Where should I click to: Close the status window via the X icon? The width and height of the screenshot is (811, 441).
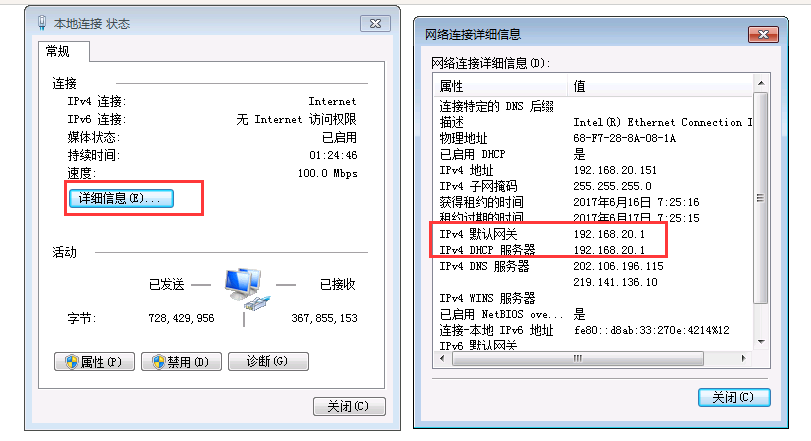[x=375, y=24]
